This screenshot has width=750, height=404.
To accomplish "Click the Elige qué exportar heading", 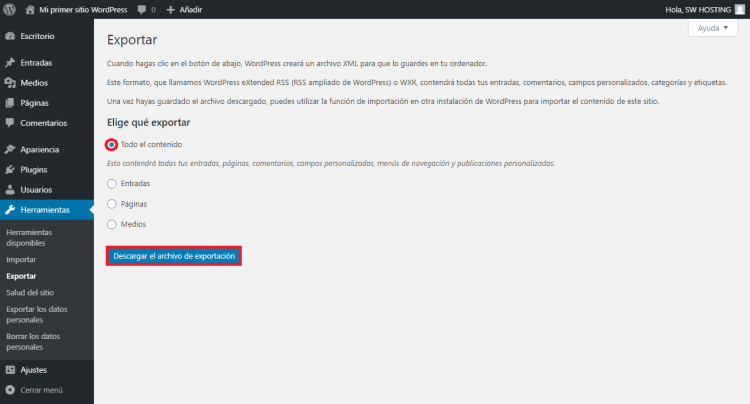I will (x=148, y=123).
